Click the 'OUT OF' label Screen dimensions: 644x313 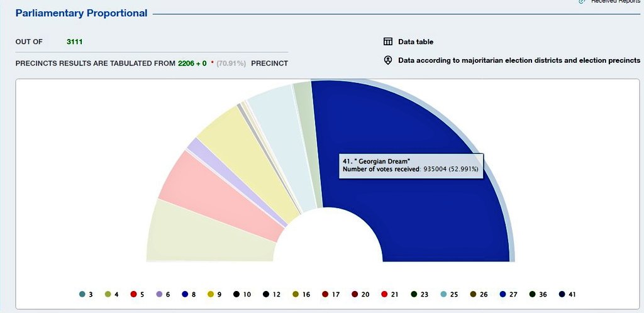click(29, 42)
